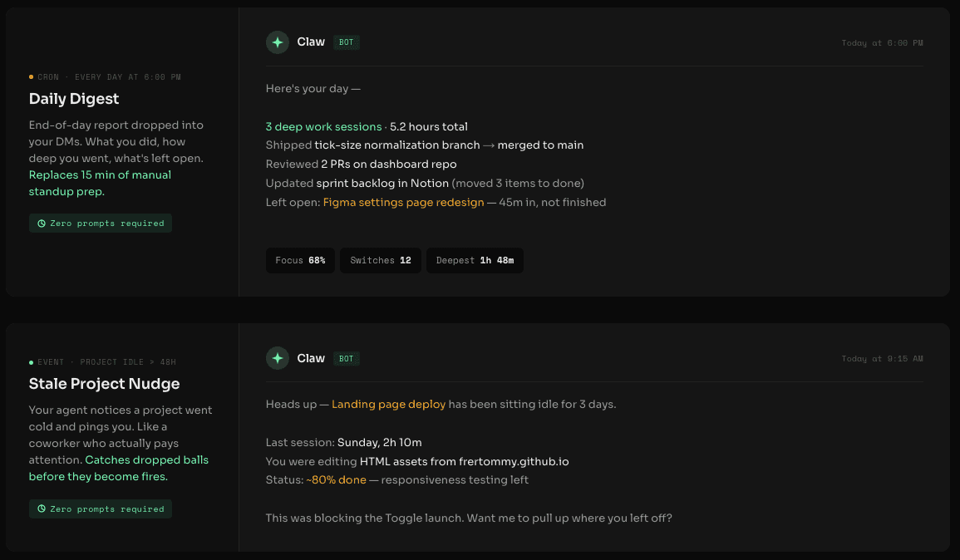Click the clock icon in Stale Project Nudge's badge
Image resolution: width=960 pixels, height=560 pixels.
pos(41,509)
